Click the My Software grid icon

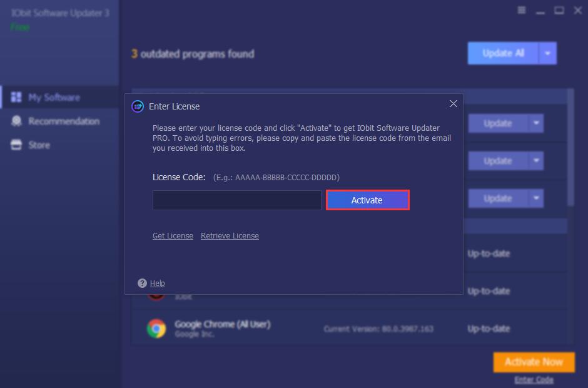click(16, 97)
